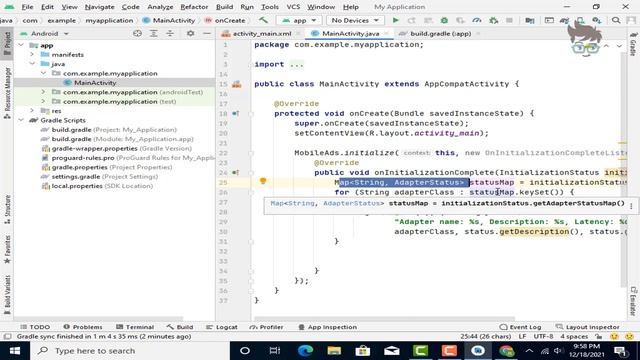Open the app run configuration dropdown
This screenshot has height=360, width=640.
point(300,20)
